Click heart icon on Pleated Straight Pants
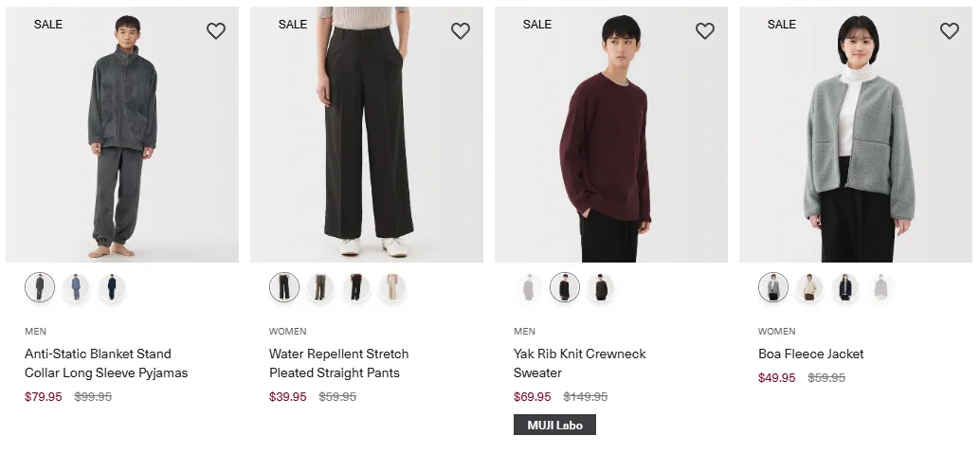The image size is (980, 472). click(x=461, y=30)
